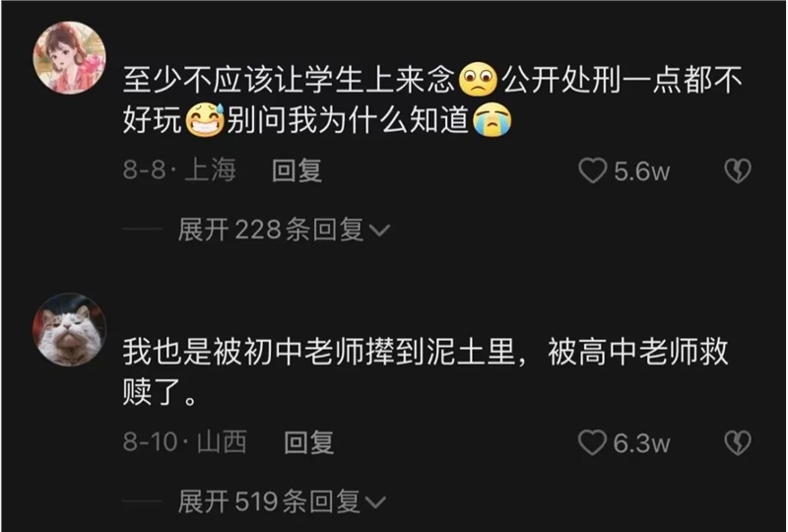This screenshot has width=788, height=532.
Task: Click the crying face emoji after 知道
Action: [492, 119]
